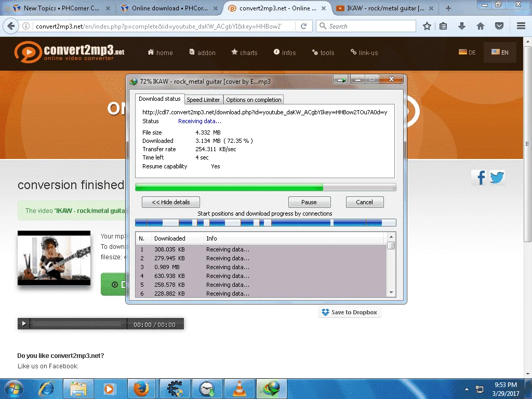The height and width of the screenshot is (399, 532).
Task: Open Windows Media Player taskbar icon
Action: [109, 389]
